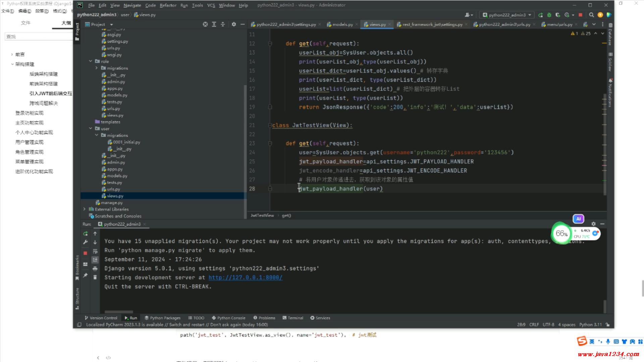Switch to menu\urls.py editor tab
Image resolution: width=644 pixels, height=362 pixels.
click(x=559, y=24)
